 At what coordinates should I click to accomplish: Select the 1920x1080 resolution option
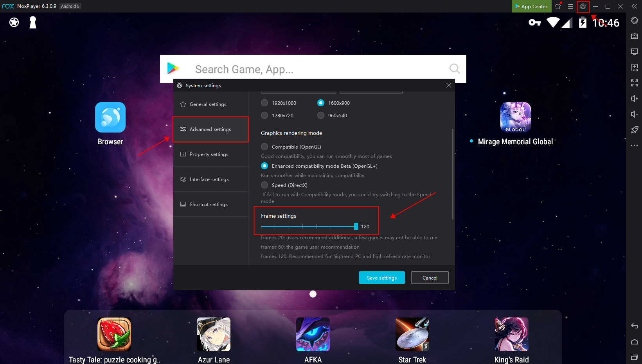[x=265, y=103]
